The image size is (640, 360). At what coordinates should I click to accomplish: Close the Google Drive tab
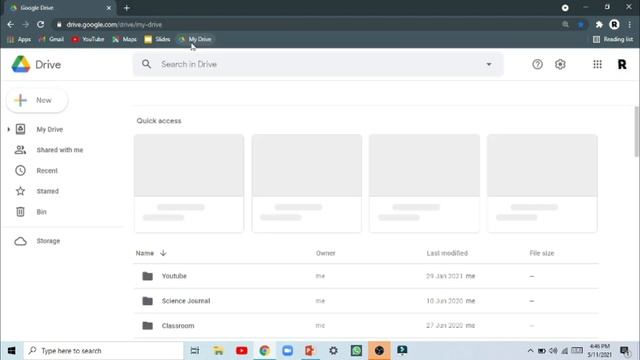[109, 8]
